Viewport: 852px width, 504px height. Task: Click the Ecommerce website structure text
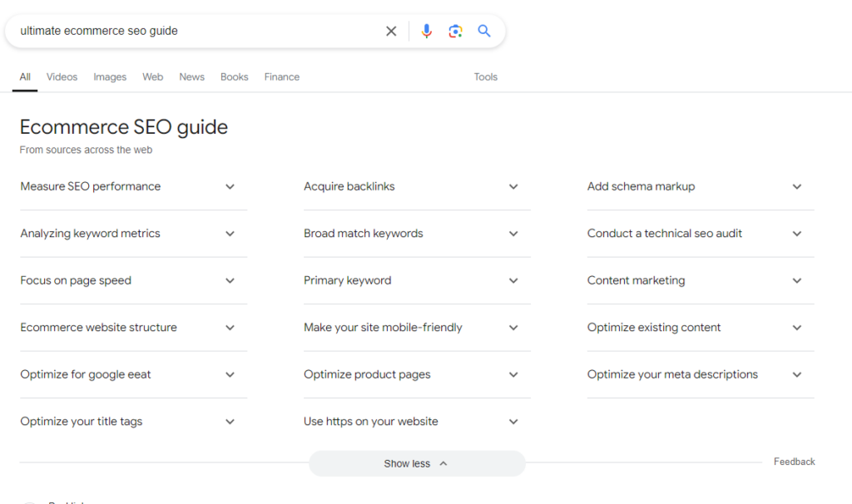[99, 328]
